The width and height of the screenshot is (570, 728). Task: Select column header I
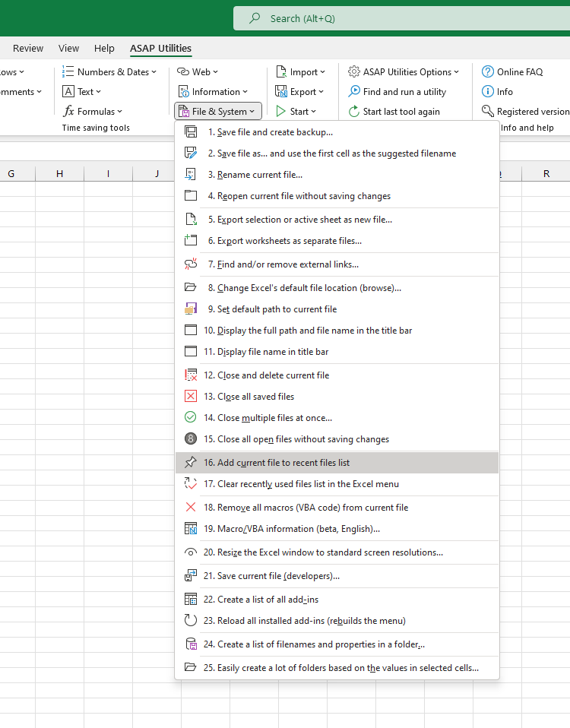[x=108, y=174]
